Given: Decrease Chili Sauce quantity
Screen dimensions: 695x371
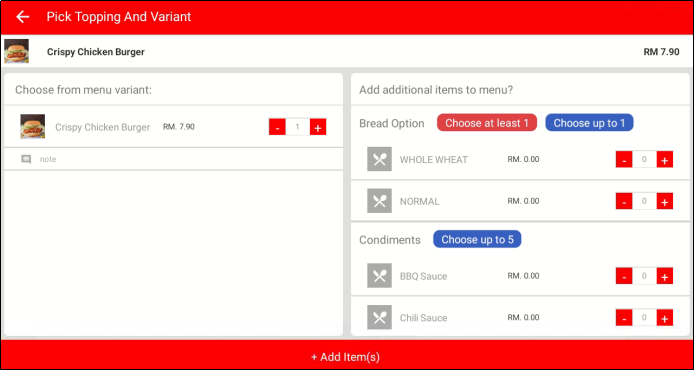Looking at the screenshot, I should pyautogui.click(x=624, y=317).
